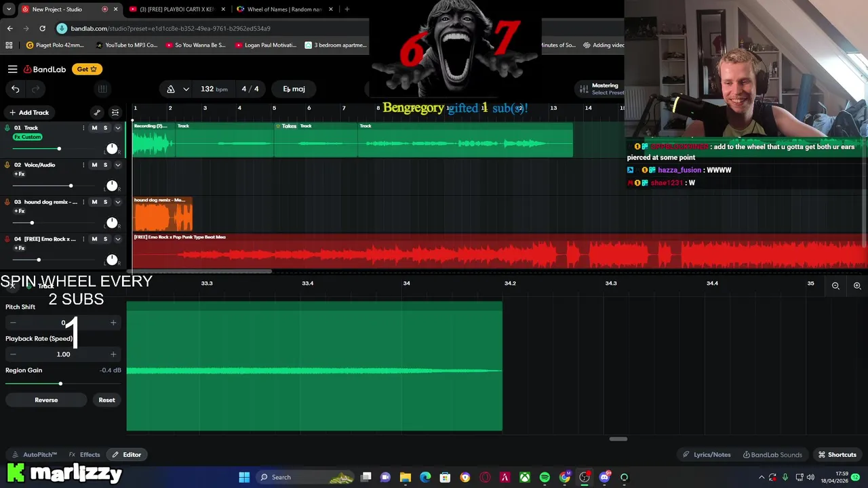Open options menu for 04 Emo Rock track
868x488 pixels.
tap(83, 239)
